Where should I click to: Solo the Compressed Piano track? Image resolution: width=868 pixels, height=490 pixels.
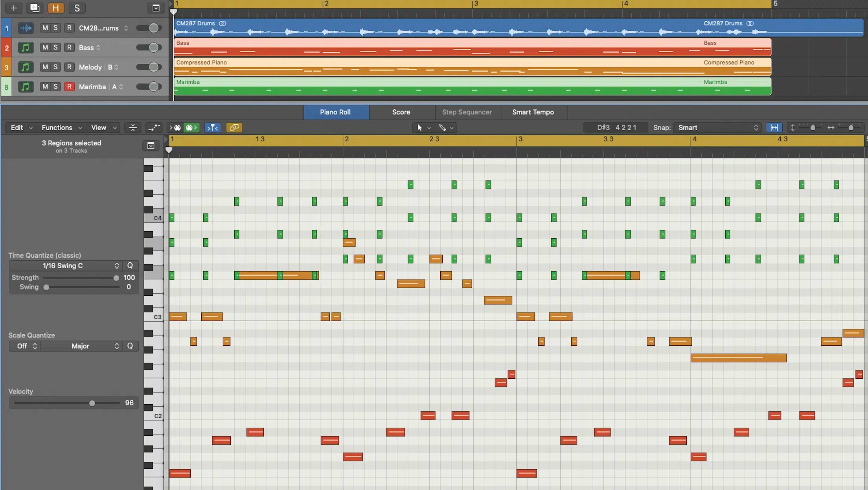click(55, 67)
